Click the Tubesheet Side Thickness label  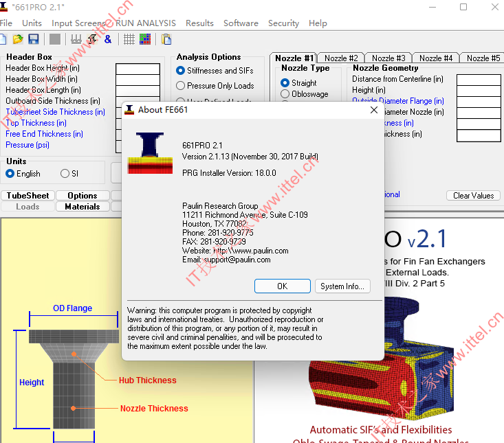[x=55, y=112]
